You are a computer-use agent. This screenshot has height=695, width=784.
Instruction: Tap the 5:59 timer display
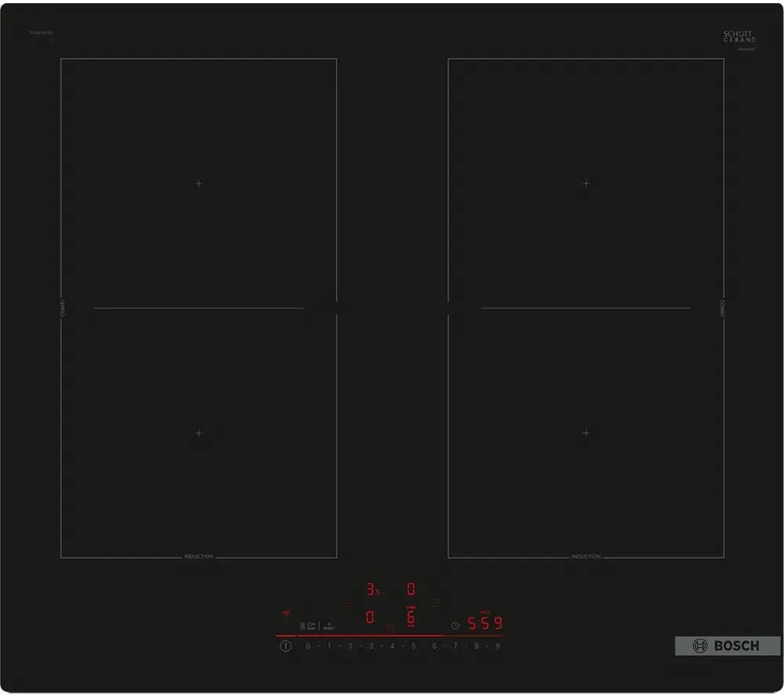485,623
